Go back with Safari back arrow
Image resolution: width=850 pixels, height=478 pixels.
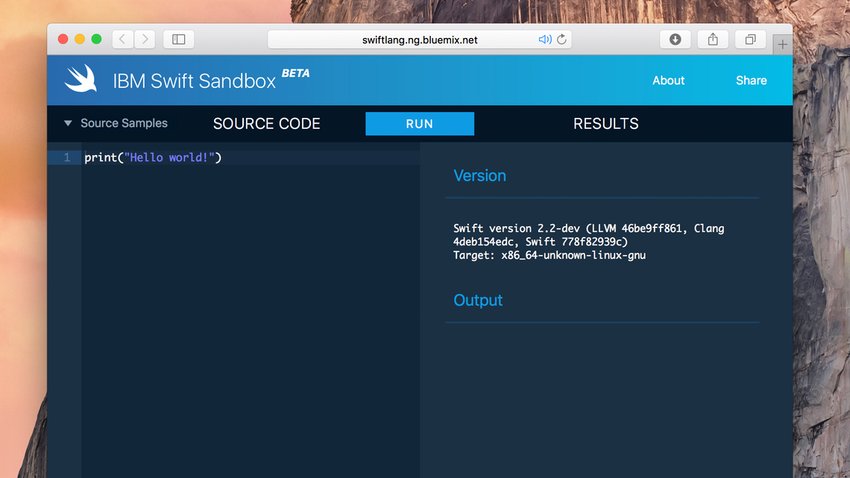coord(123,40)
